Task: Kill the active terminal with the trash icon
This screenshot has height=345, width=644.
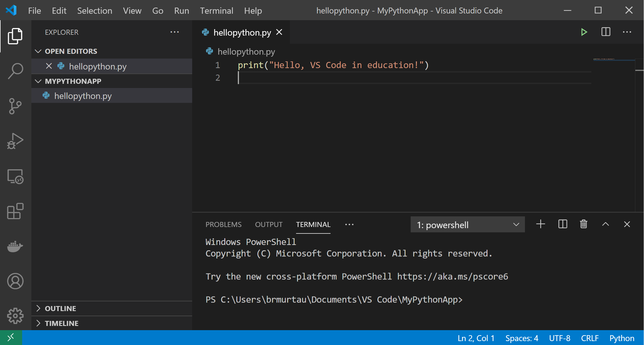Action: pos(583,224)
